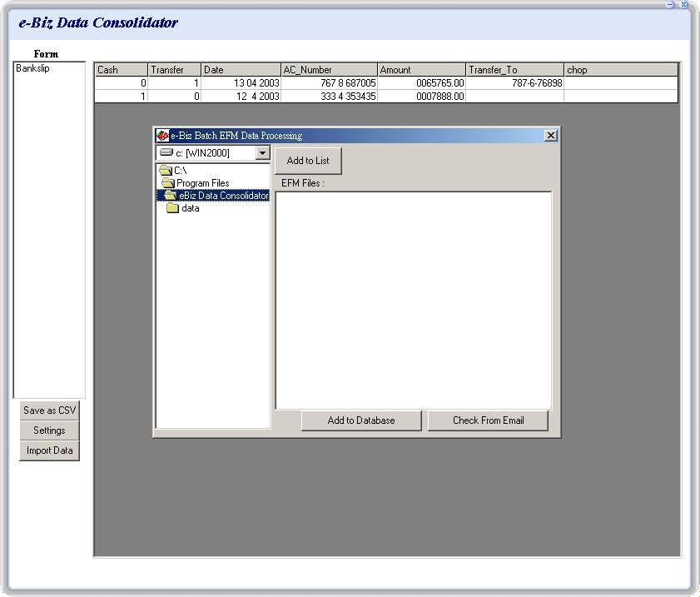Viewport: 700px width, 597px height.
Task: Close the Batch EFM Data Processing dialog
Action: (x=550, y=136)
